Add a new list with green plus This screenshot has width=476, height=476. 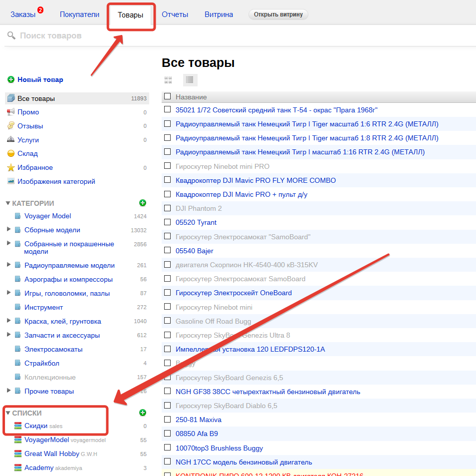point(143,413)
